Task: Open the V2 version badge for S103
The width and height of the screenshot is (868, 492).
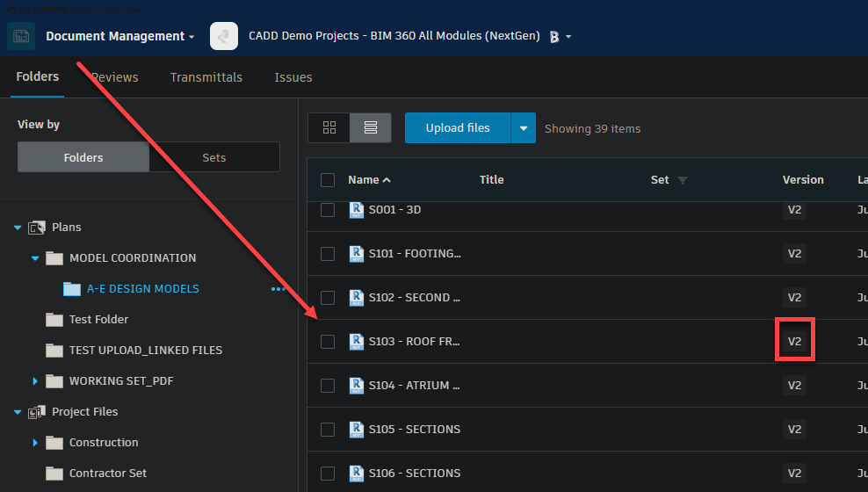Action: point(794,342)
